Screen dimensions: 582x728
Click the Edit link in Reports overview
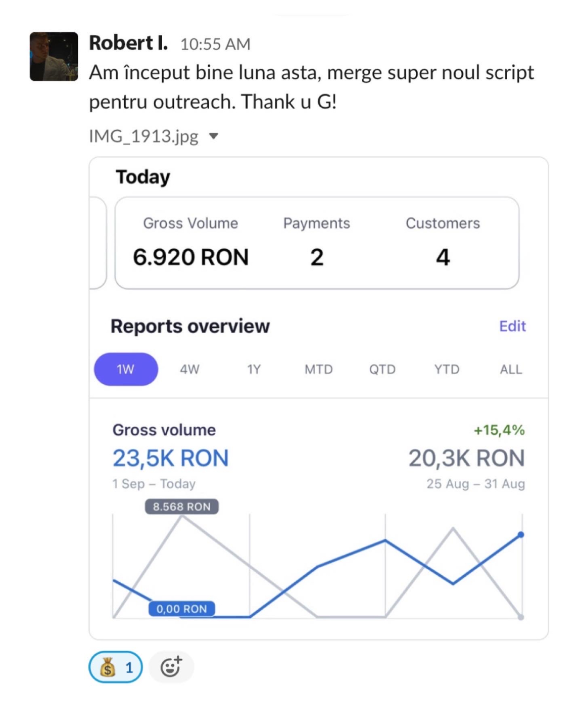point(512,326)
